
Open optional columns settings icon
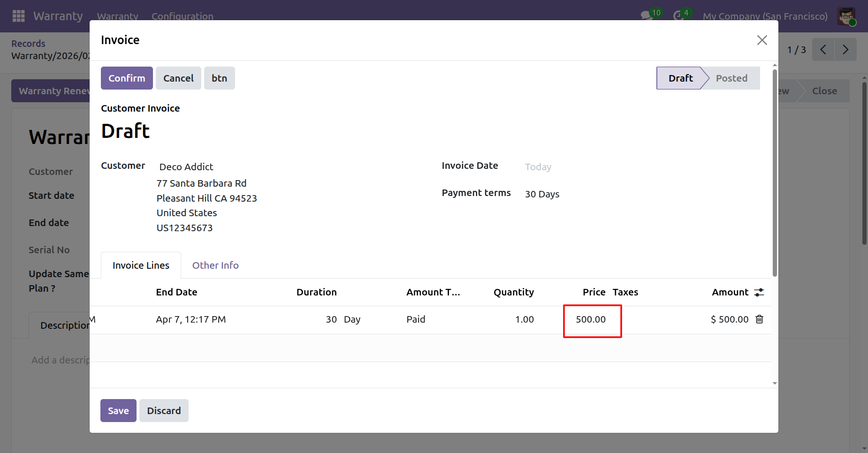coord(759,292)
